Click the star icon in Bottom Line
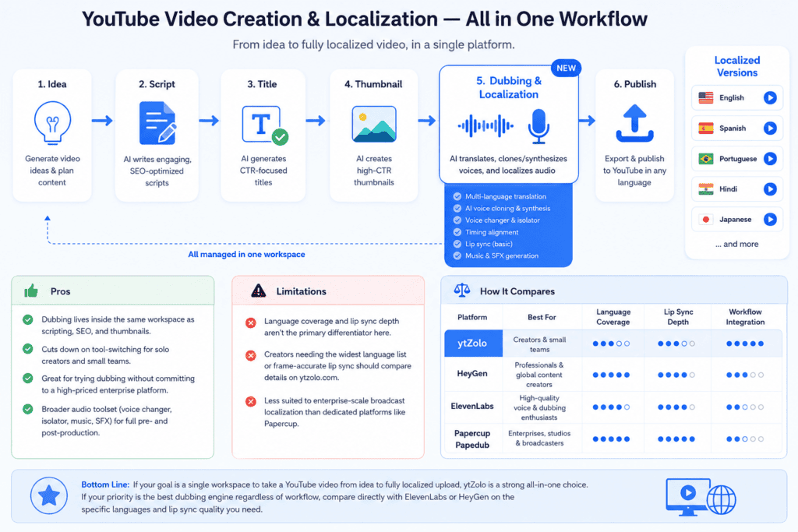798x532 pixels. click(x=49, y=495)
